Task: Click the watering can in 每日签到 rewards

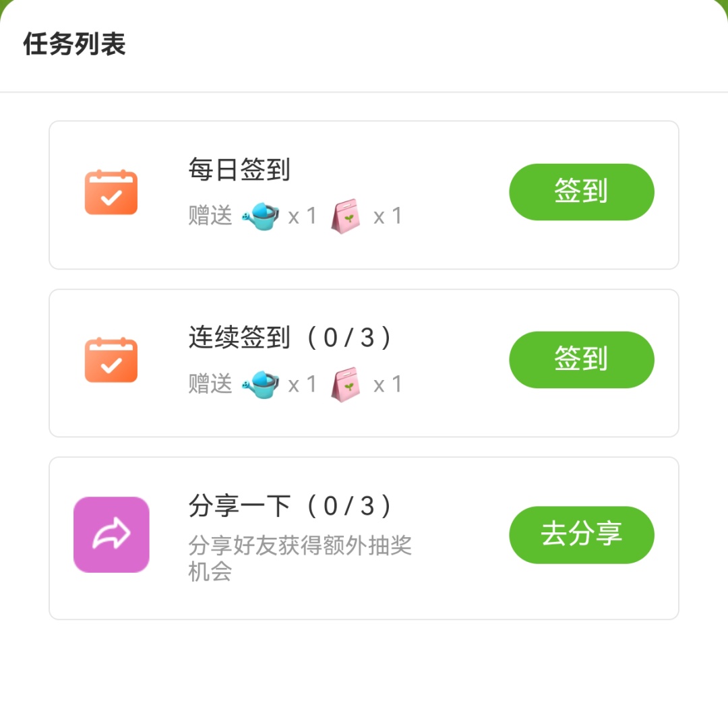Action: [261, 216]
